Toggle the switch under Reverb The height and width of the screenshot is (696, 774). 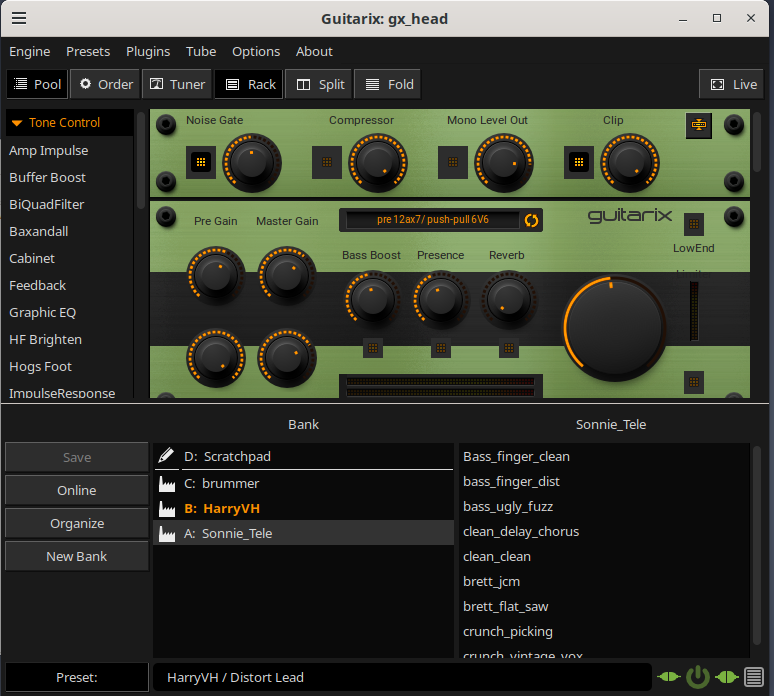pos(509,348)
